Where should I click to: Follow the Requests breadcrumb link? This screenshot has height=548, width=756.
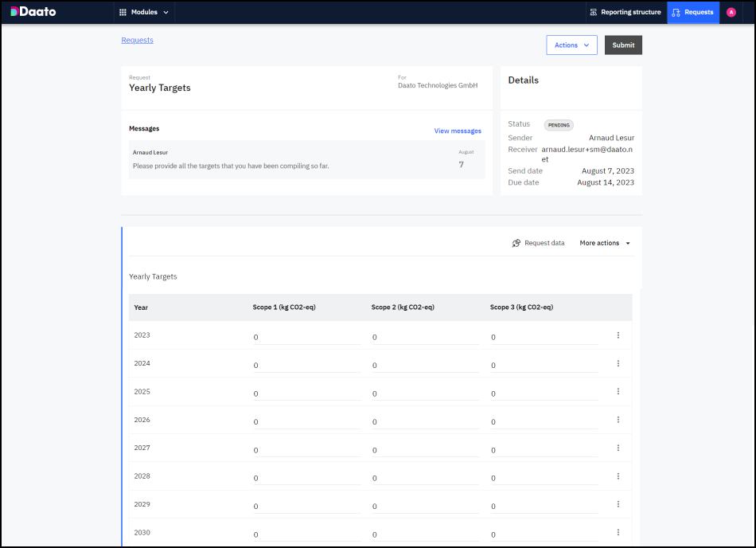[x=137, y=40]
